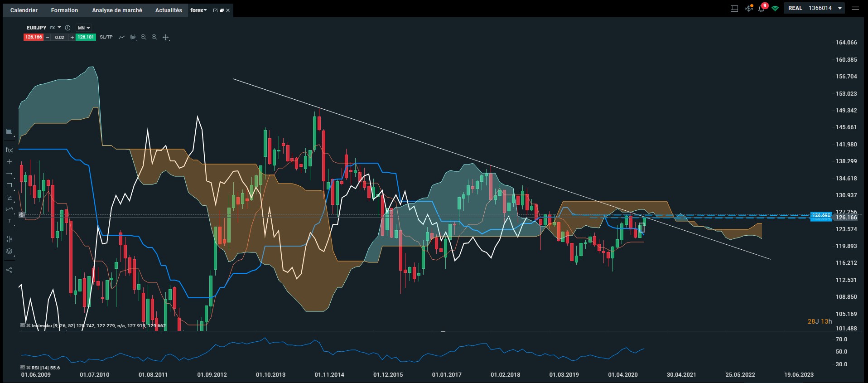Change the candlestick chart type
This screenshot has width=868, height=383.
pyautogui.click(x=133, y=37)
